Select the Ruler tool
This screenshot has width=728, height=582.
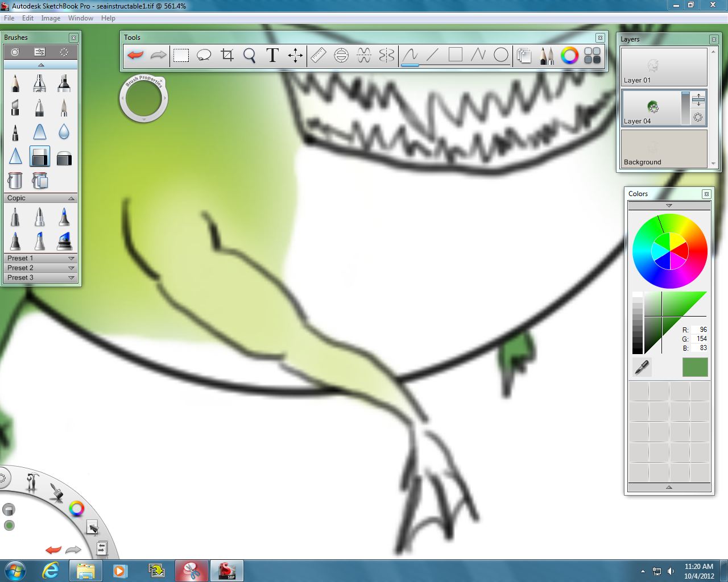[x=318, y=55]
